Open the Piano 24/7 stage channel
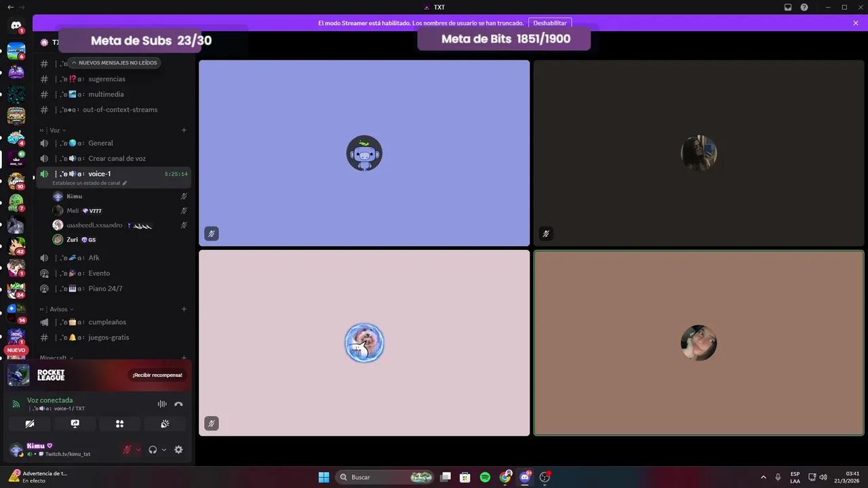Viewport: 868px width, 488px height. (114, 289)
